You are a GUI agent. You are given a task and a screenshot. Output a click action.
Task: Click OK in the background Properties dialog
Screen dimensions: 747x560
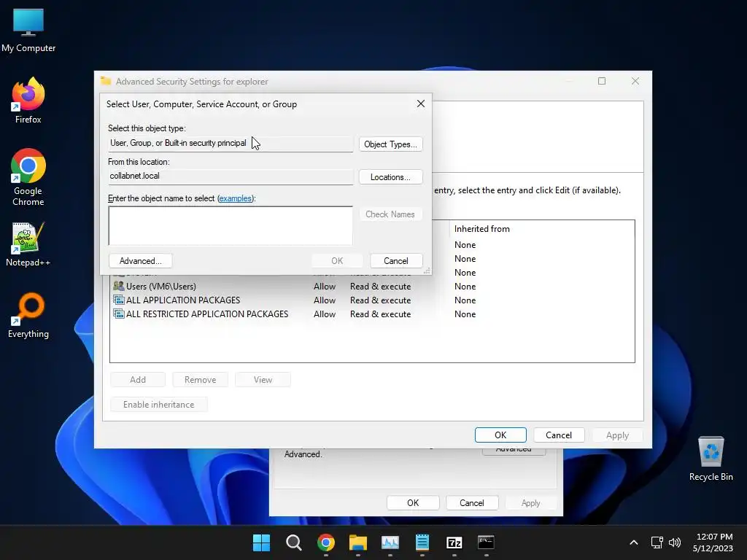click(x=413, y=503)
